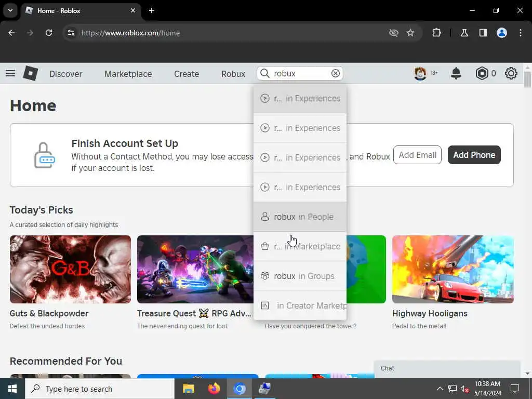This screenshot has height=399, width=532.
Task: Open Chrome three-dot menu
Action: (521, 33)
